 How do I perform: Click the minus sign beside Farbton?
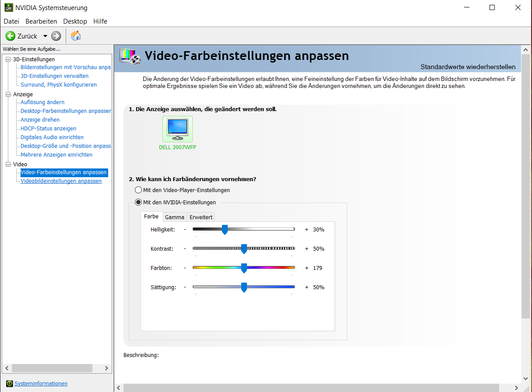tap(185, 268)
